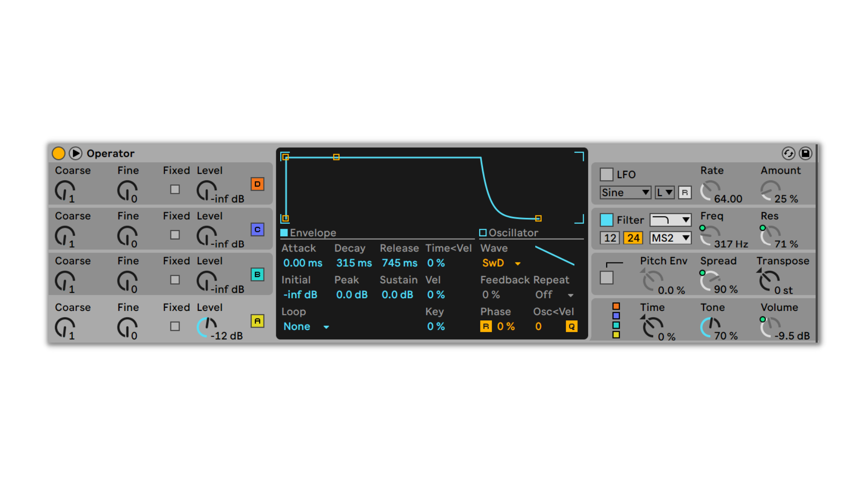Image resolution: width=868 pixels, height=488 pixels.
Task: Enable the LFO on/off toggle
Action: [x=606, y=174]
